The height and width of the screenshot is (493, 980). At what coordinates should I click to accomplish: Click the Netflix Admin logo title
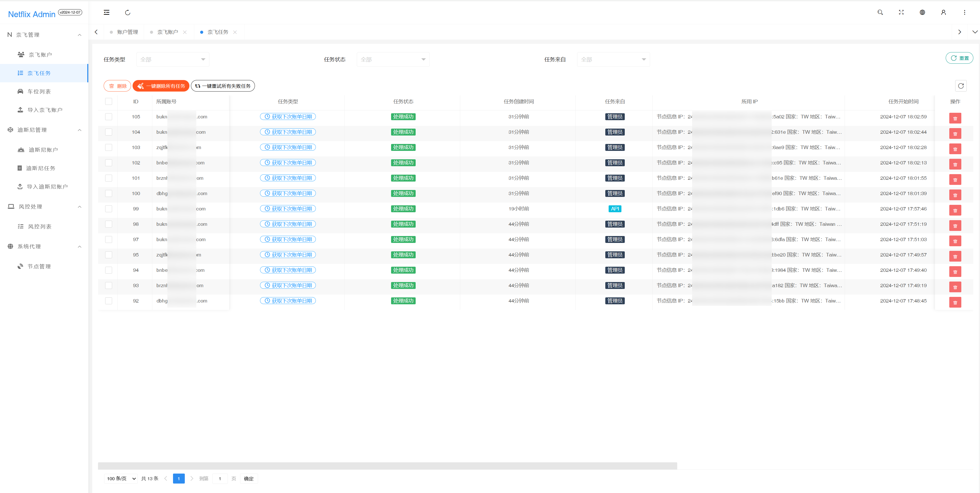pos(32,14)
